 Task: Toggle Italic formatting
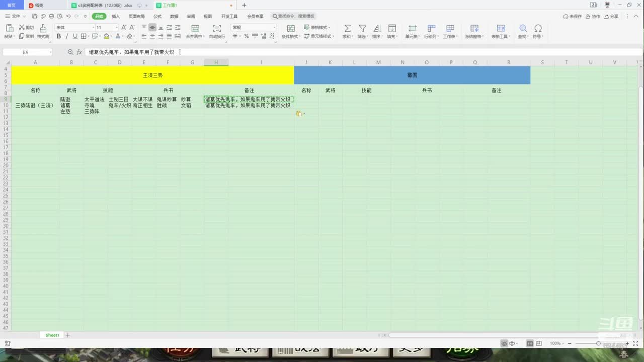(67, 36)
